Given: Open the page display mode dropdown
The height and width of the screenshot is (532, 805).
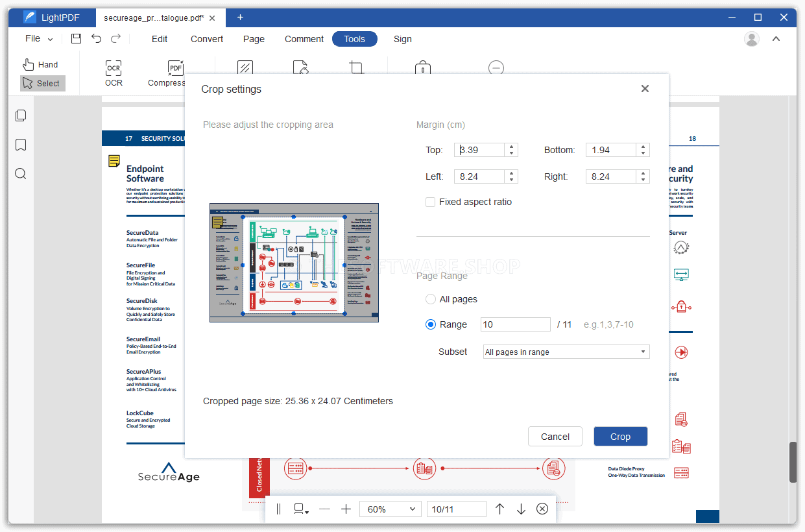Looking at the screenshot, I should point(301,509).
